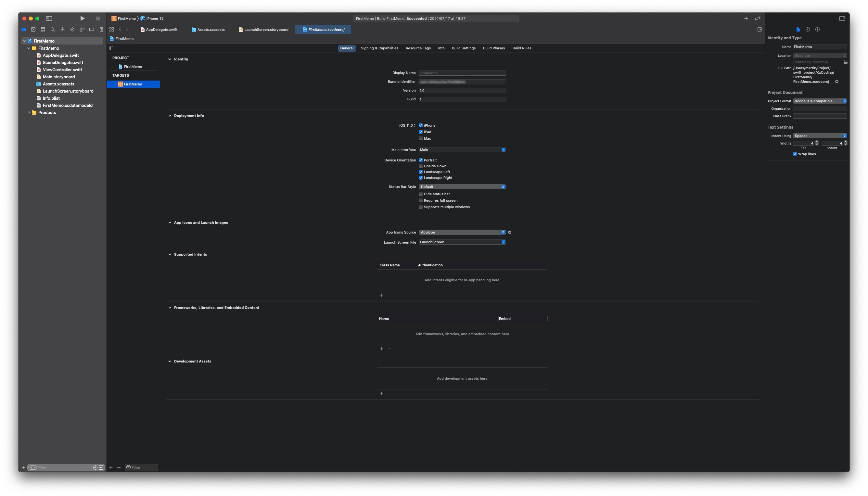The image size is (868, 496).
Task: Toggle the left navigator sidebar icon
Action: click(49, 19)
